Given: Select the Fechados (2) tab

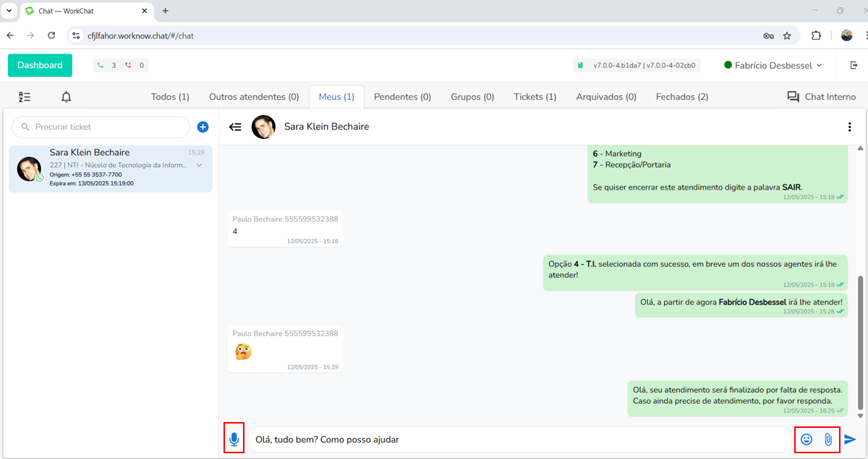Looking at the screenshot, I should point(681,97).
